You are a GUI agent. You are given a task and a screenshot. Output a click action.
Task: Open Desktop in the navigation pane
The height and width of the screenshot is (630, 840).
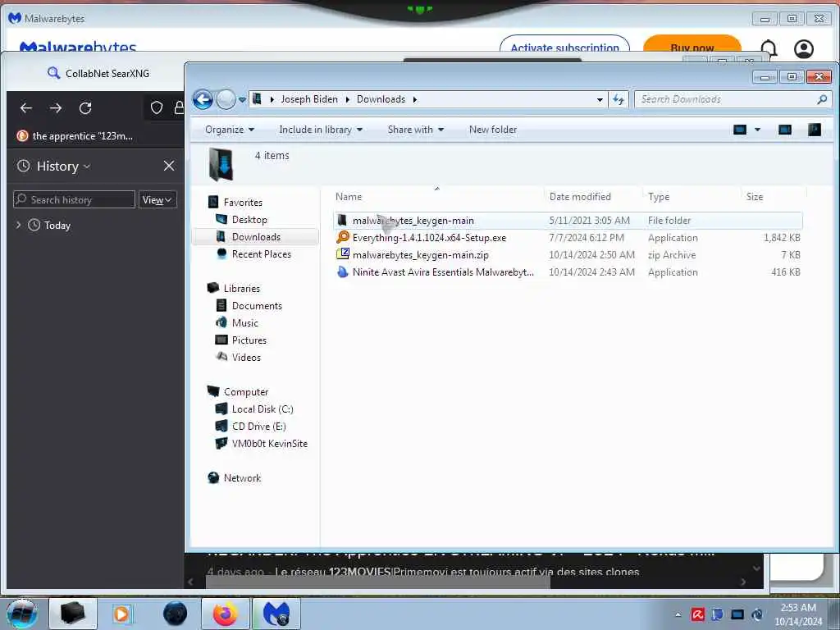click(249, 220)
